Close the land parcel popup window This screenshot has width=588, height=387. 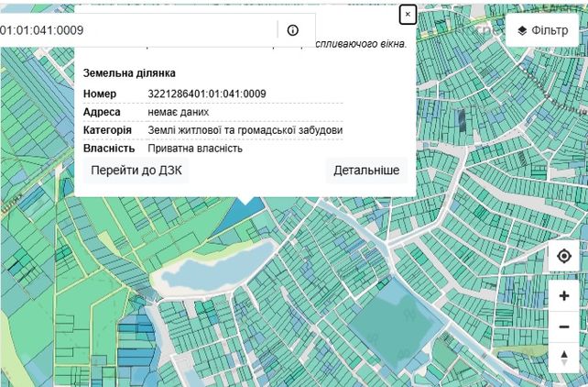[x=408, y=15]
